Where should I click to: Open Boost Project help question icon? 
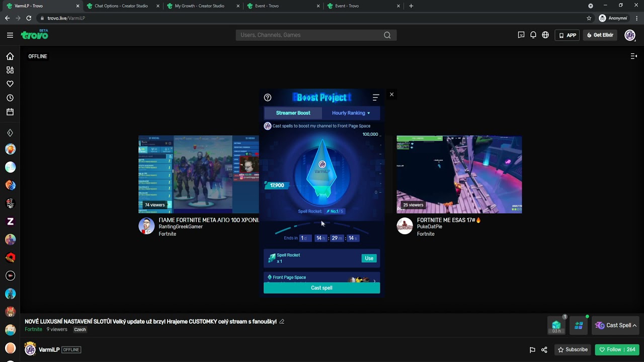pyautogui.click(x=268, y=98)
